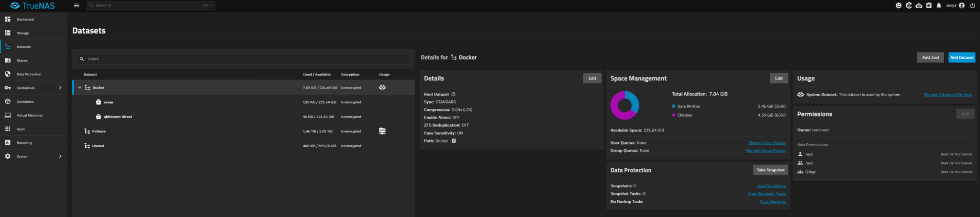Click the SMB share icon on Fichiers row

382,131
